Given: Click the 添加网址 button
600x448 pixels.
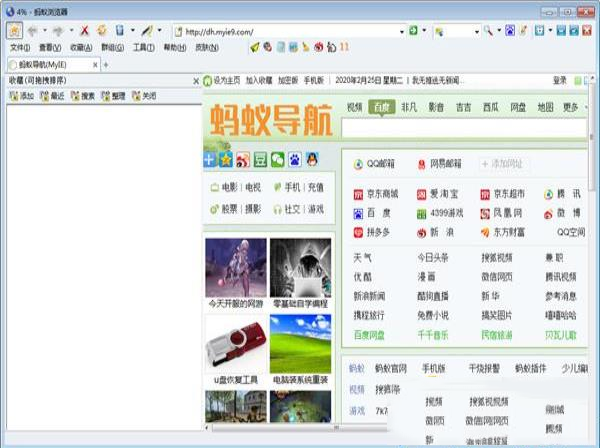Looking at the screenshot, I should 502,164.
